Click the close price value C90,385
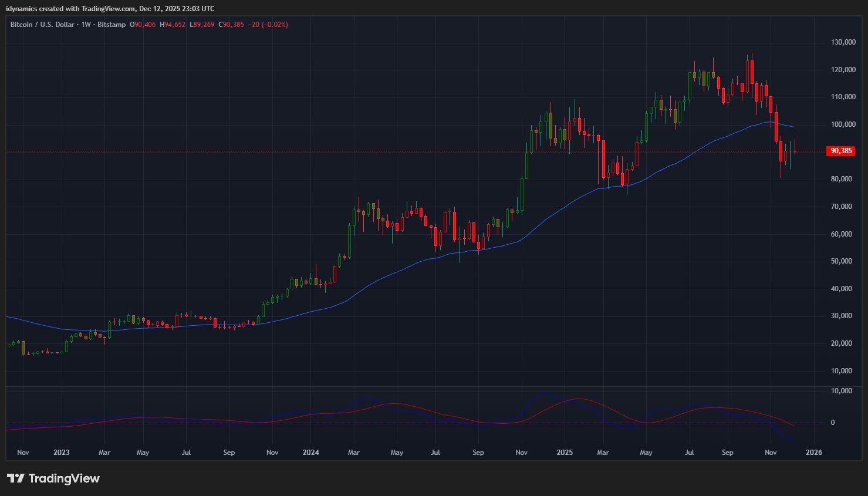This screenshot has height=496, width=868. (231, 25)
